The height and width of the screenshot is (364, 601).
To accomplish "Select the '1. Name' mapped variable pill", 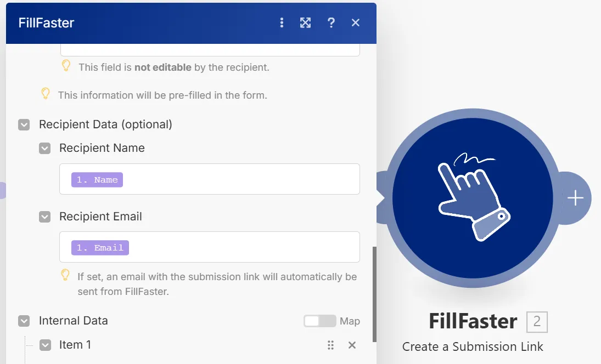I will (x=97, y=180).
